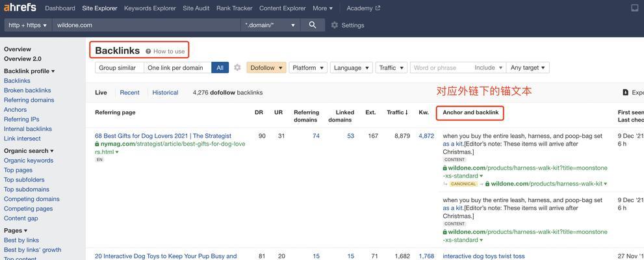644x260 pixels.
Task: Open Broken backlinks in sidebar
Action: tap(27, 90)
